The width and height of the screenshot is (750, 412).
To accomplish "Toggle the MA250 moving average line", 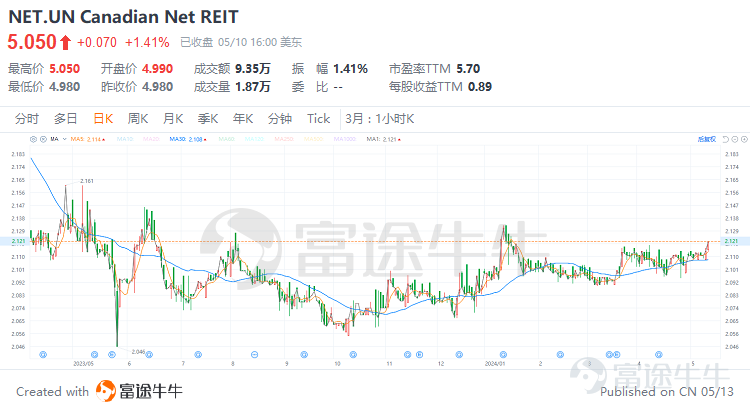I will point(284,139).
